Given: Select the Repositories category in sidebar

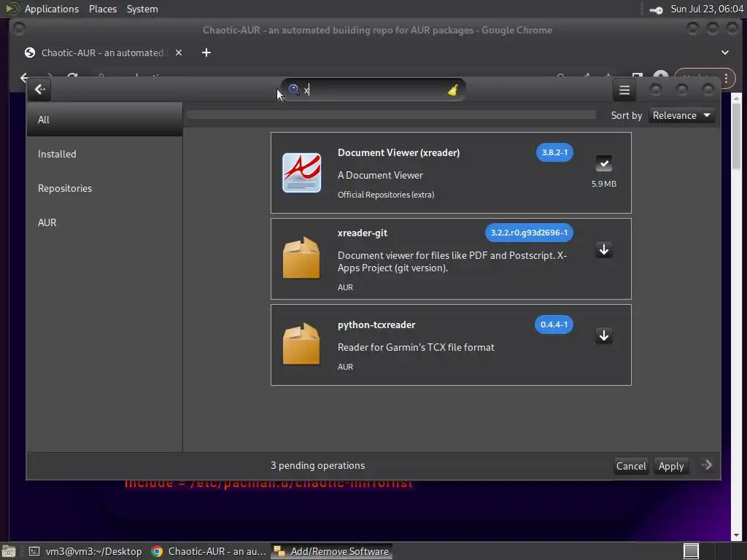Looking at the screenshot, I should point(105,188).
